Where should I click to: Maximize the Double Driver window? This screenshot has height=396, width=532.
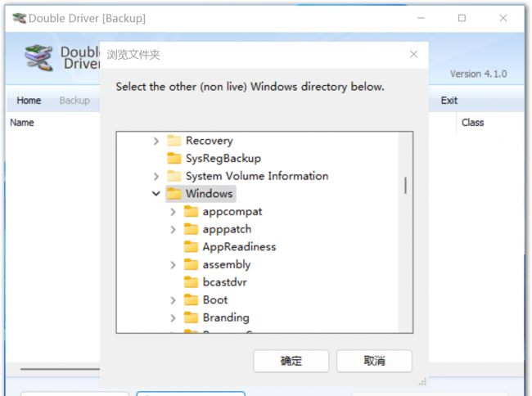(x=462, y=18)
